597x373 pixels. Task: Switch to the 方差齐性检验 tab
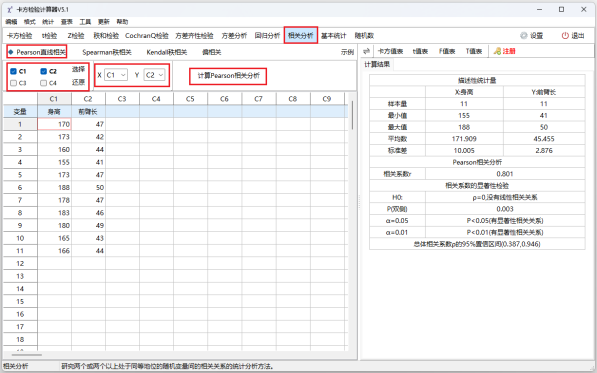(x=194, y=36)
